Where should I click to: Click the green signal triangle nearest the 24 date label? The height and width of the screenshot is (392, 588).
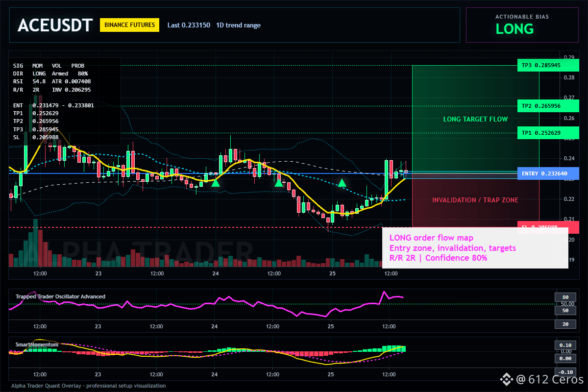pos(215,182)
